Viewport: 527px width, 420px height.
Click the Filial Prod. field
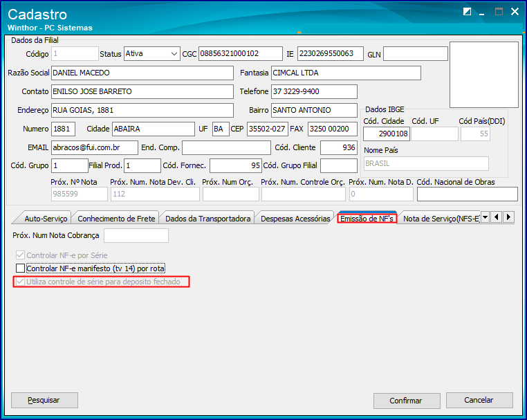[142, 166]
